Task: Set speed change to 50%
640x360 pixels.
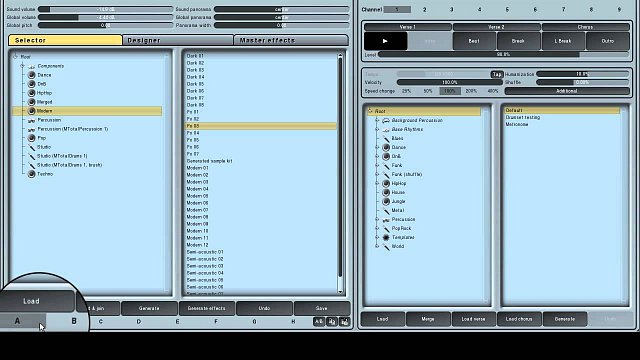Action: pos(428,91)
